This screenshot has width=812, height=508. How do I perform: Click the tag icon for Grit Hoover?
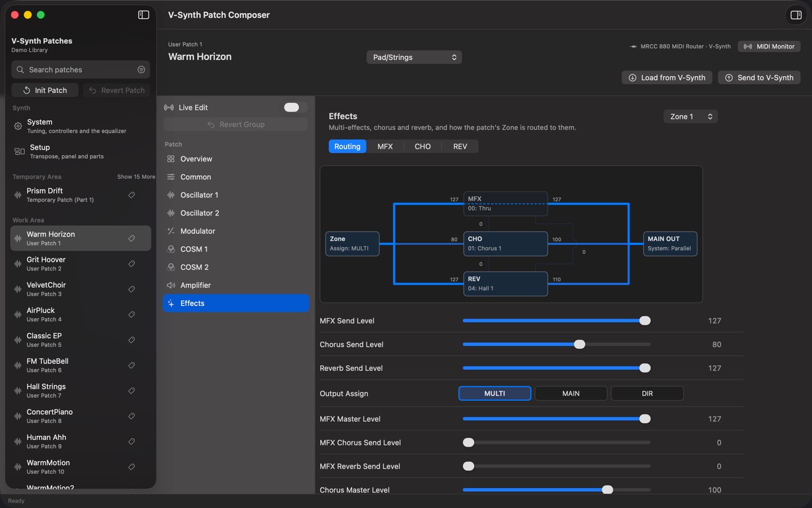(131, 264)
